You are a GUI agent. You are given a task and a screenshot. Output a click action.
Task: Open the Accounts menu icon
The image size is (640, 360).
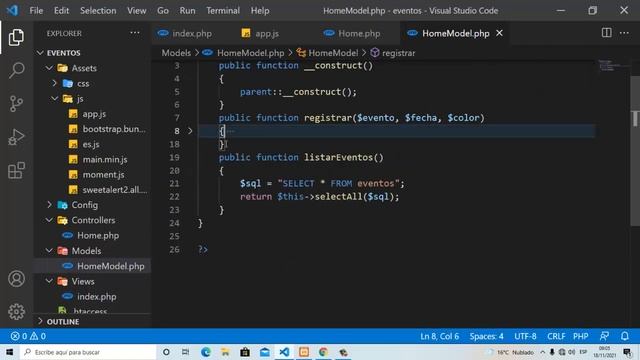(16, 279)
